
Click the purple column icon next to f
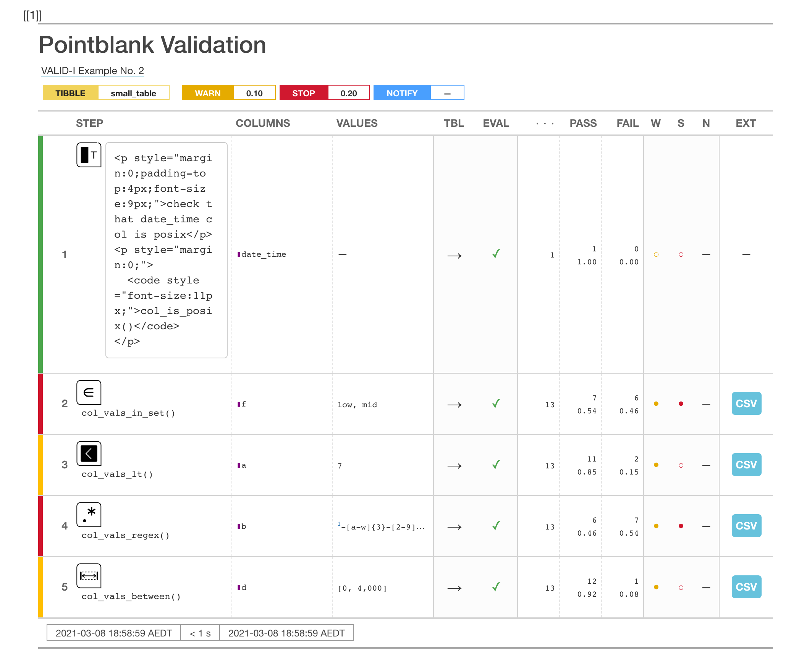tap(238, 404)
